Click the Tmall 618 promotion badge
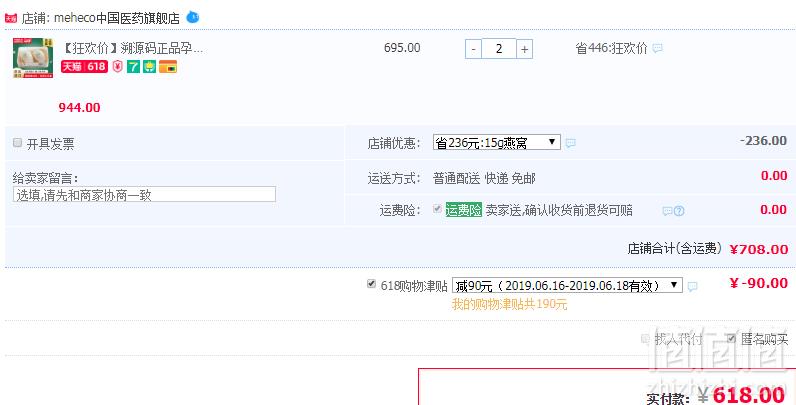 (84, 66)
